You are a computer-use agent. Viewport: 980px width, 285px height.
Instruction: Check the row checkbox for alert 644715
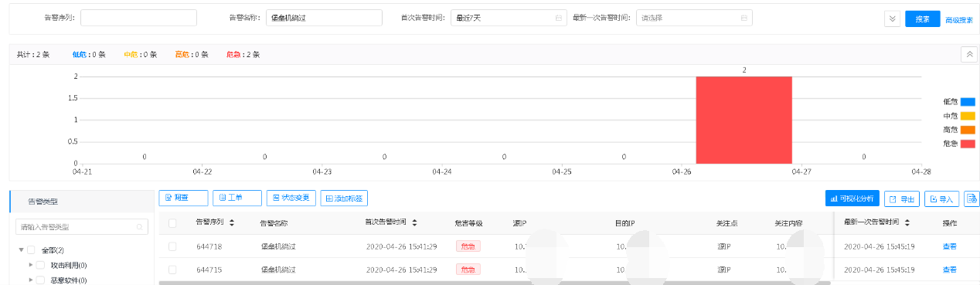point(172,270)
